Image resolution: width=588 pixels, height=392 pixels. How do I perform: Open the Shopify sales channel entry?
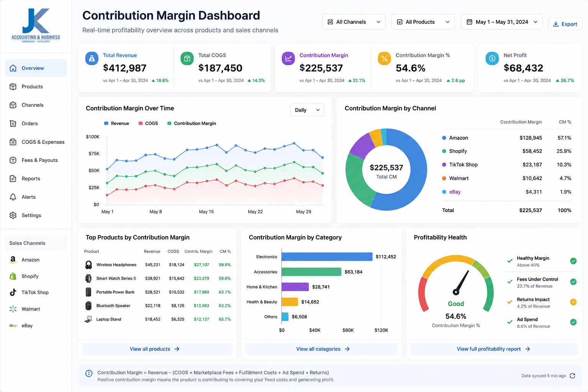[x=36, y=276]
